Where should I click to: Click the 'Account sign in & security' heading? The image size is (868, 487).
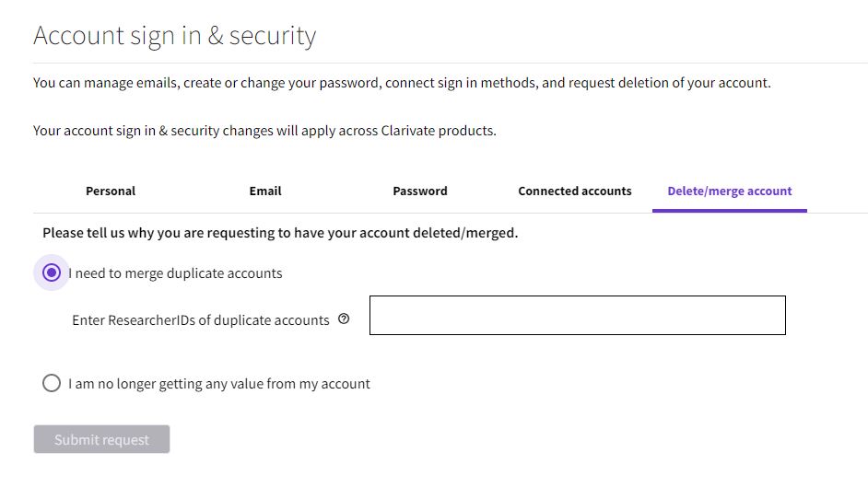[x=174, y=36]
